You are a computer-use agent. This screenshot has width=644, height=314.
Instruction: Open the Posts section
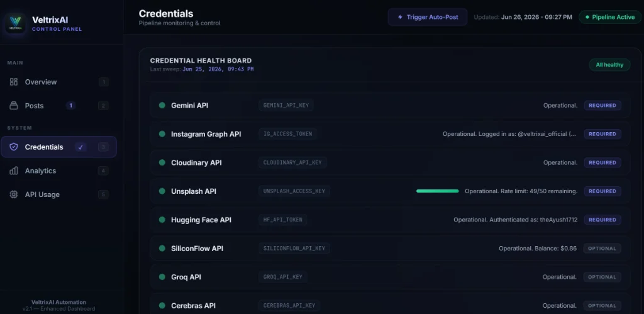[58, 106]
